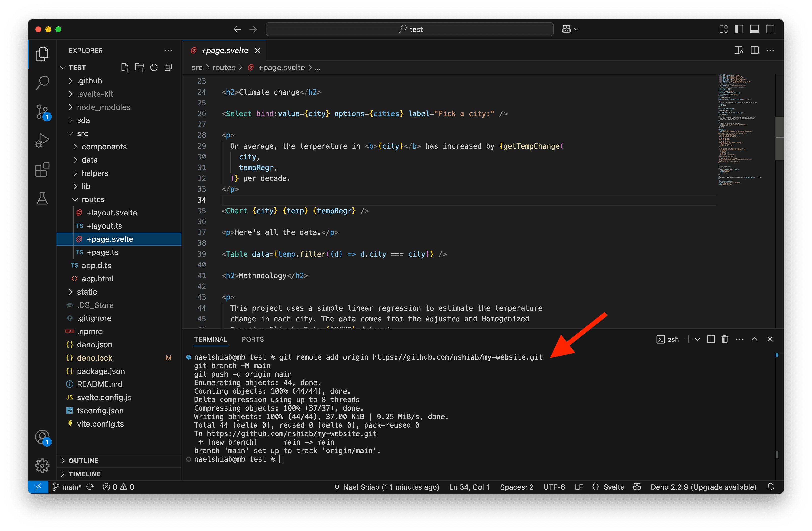The image size is (812, 531).
Task: Open Explorer views and more actions menu
Action: 168,50
